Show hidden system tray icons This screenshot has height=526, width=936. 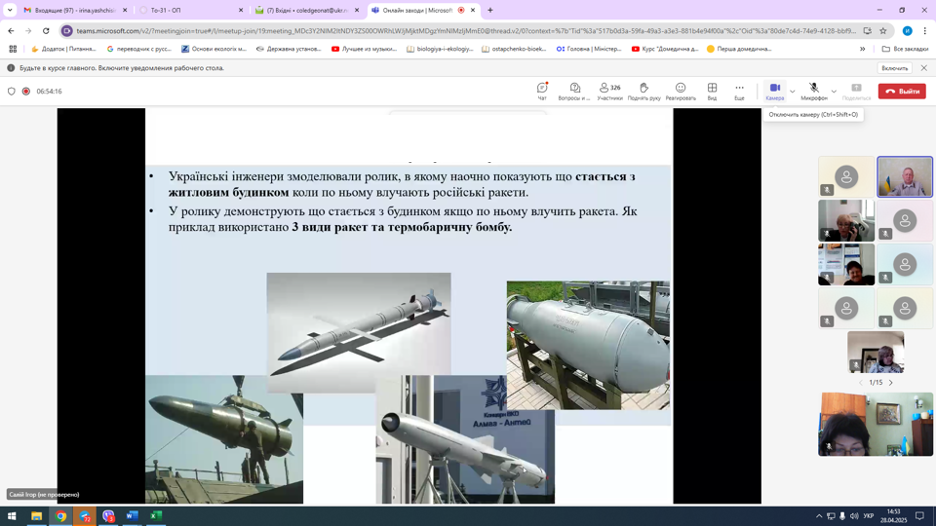click(819, 516)
